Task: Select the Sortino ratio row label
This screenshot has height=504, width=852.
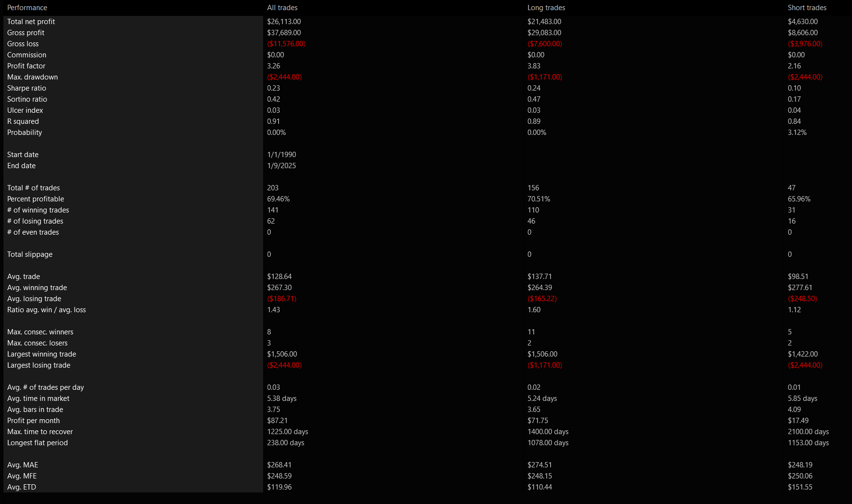Action: point(27,99)
